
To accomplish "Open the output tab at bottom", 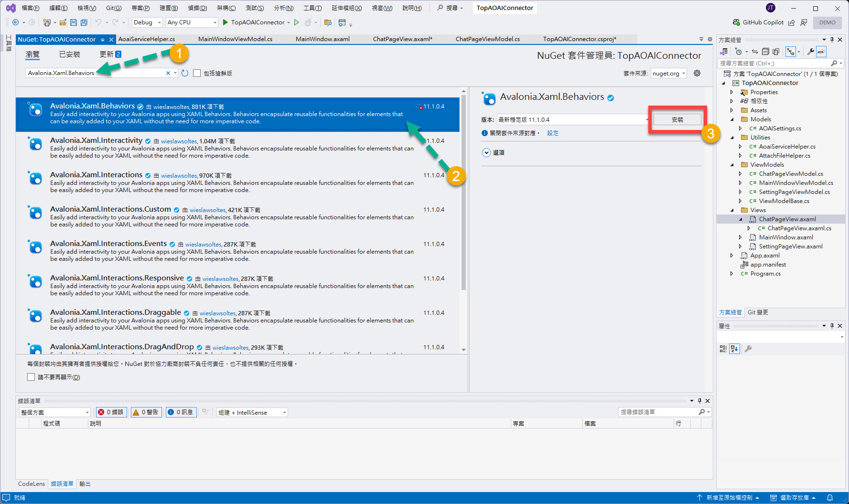I will click(85, 484).
